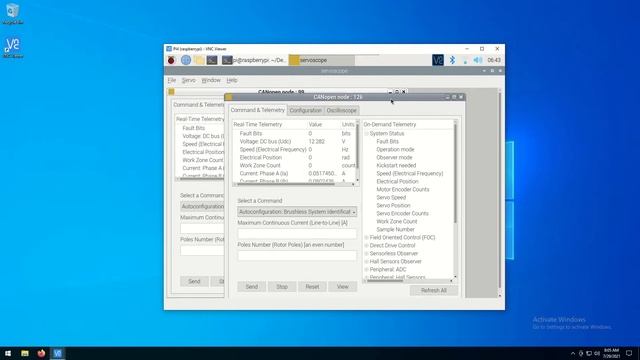
Task: Open the Windows notification center icon
Action: [x=629, y=353]
